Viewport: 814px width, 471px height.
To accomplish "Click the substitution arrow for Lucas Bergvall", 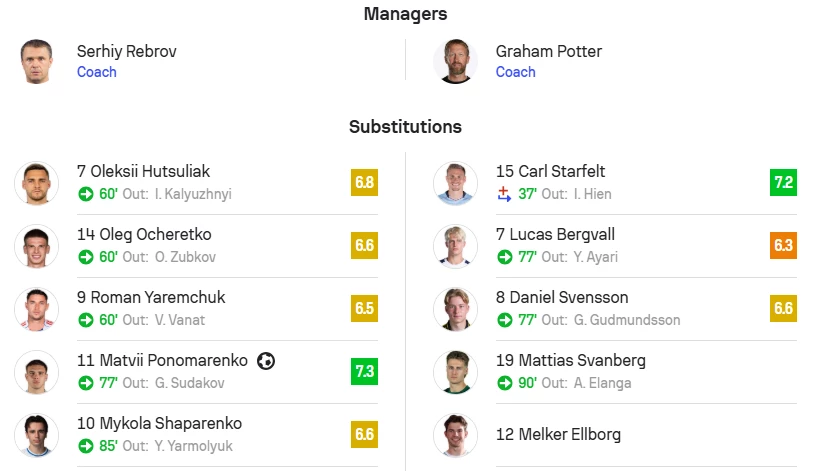I will point(504,257).
